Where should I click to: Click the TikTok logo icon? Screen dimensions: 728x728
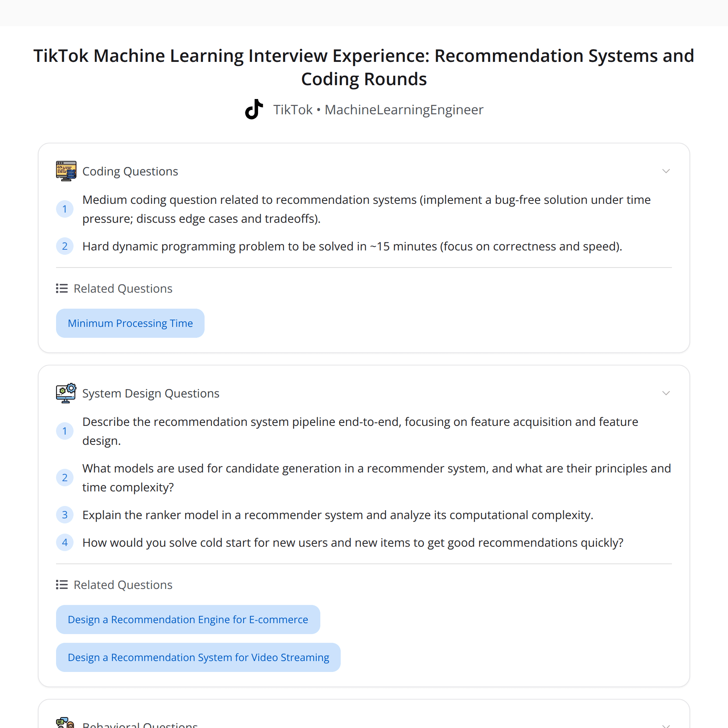click(254, 109)
